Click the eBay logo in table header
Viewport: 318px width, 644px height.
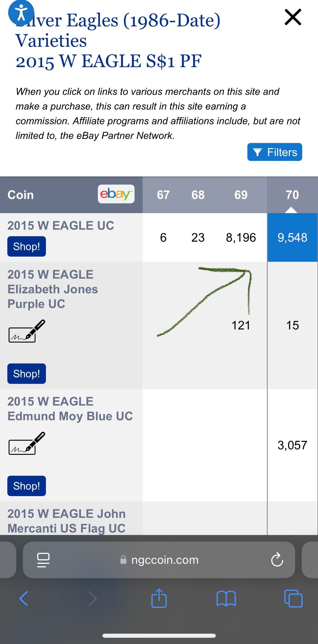pos(116,194)
